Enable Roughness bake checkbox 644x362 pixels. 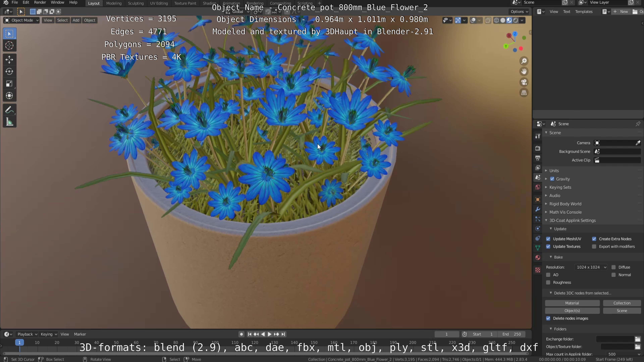click(x=548, y=283)
